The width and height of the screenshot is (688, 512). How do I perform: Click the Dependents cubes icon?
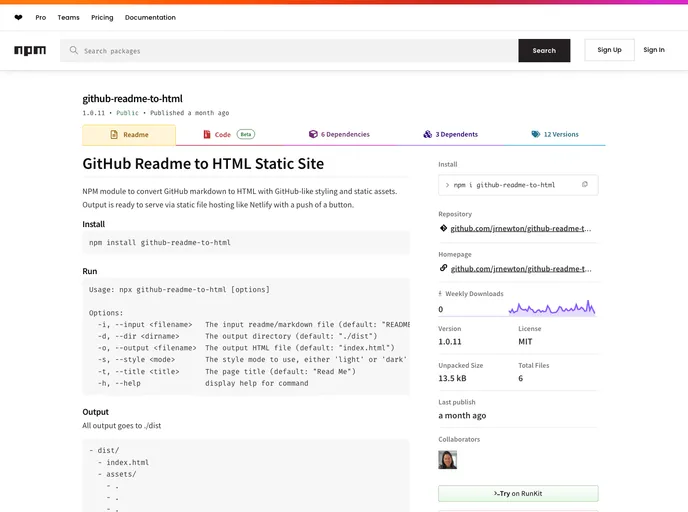pyautogui.click(x=427, y=134)
